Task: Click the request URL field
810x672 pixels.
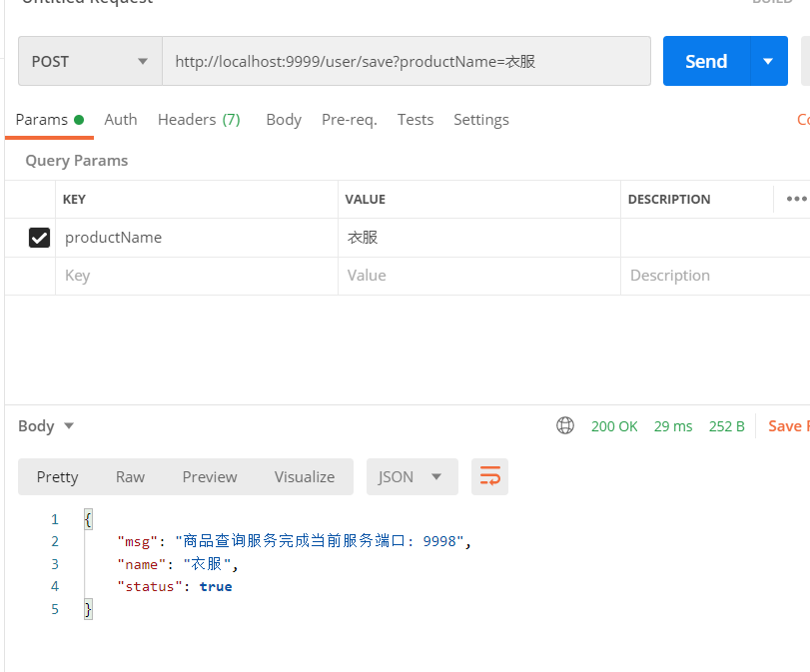Action: 406,61
